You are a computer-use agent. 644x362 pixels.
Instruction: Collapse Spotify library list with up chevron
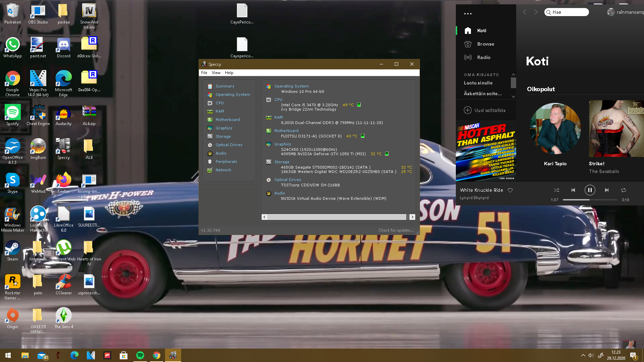tap(513, 74)
